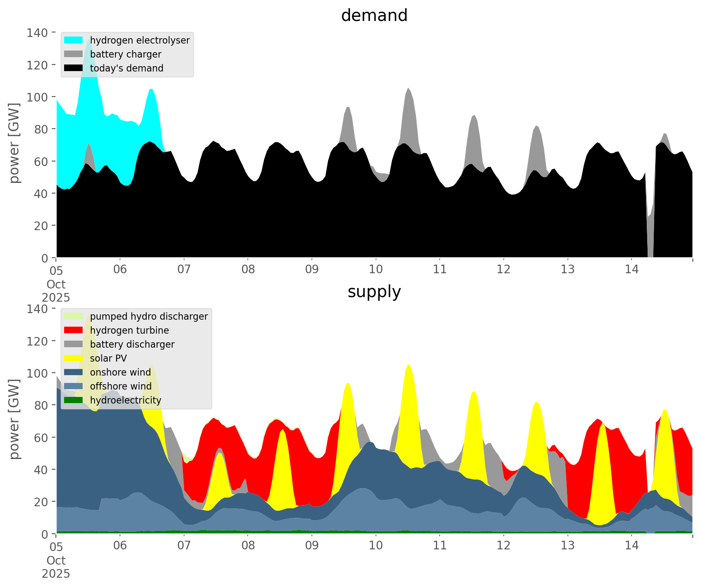The height and width of the screenshot is (588, 701).
Task: Click date tick 12 on demand chart x-axis
Action: [504, 270]
